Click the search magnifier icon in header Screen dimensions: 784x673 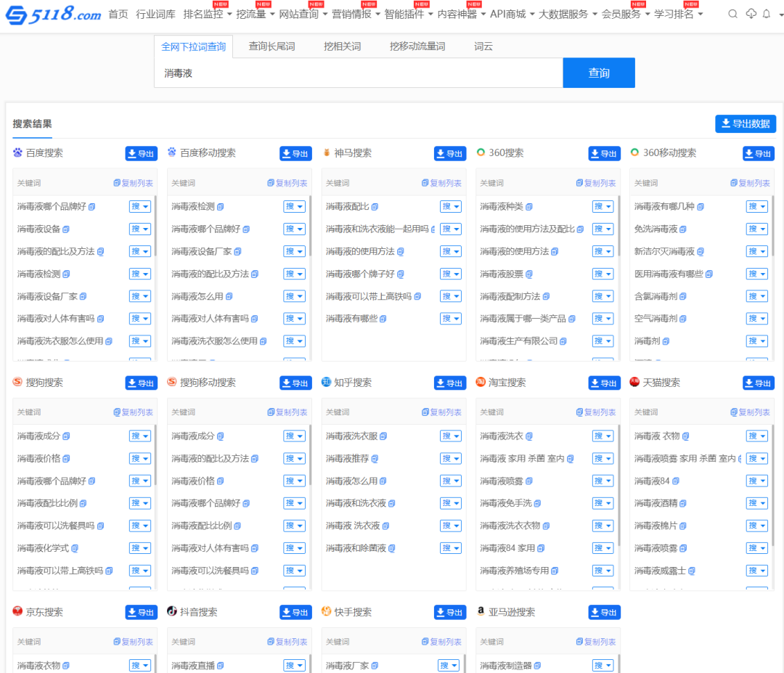[732, 14]
